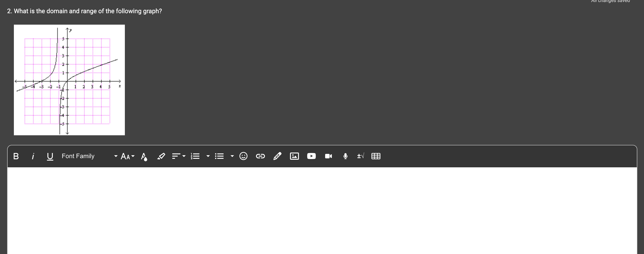644x254 pixels.
Task: Insert a numbered list
Action: pyautogui.click(x=195, y=156)
